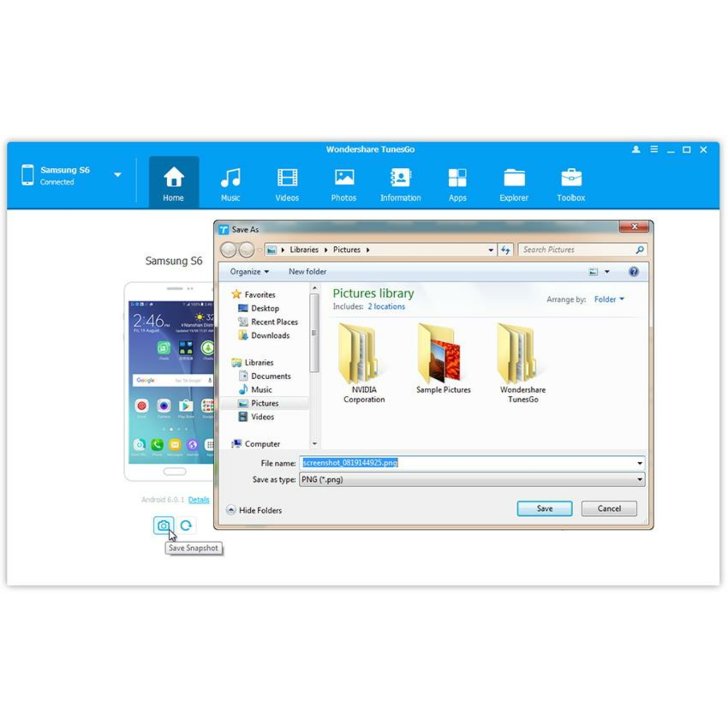Open the Android Details link

198,500
